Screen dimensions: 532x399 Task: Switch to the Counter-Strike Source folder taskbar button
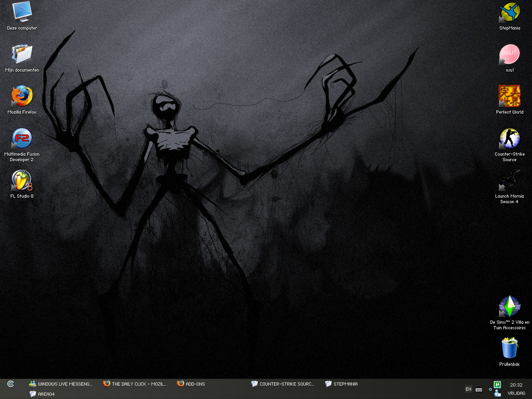pos(283,384)
